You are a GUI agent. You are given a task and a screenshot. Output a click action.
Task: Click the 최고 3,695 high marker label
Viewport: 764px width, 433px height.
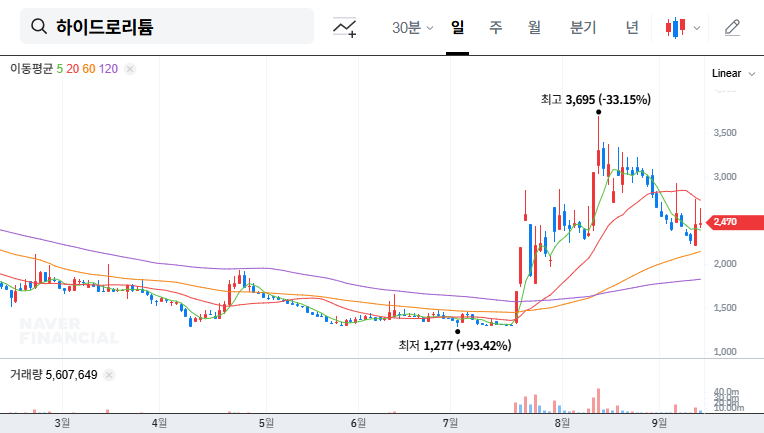coord(595,99)
